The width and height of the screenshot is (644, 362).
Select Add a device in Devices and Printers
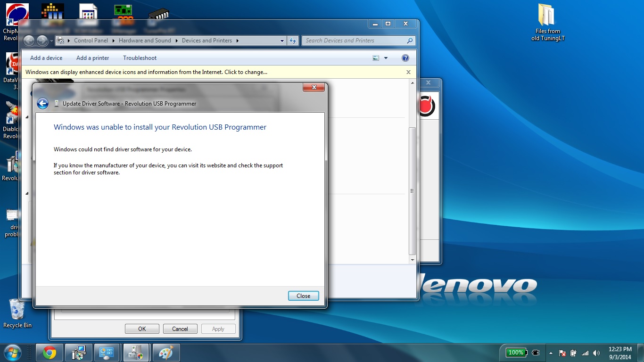pyautogui.click(x=46, y=58)
